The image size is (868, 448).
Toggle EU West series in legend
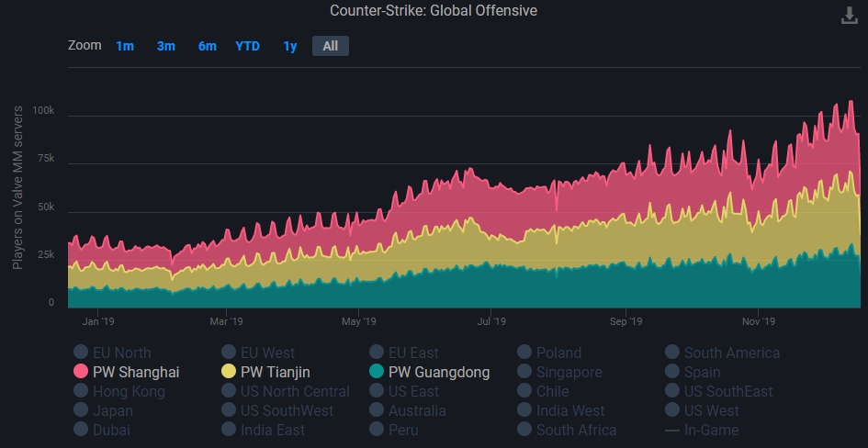click(x=258, y=353)
